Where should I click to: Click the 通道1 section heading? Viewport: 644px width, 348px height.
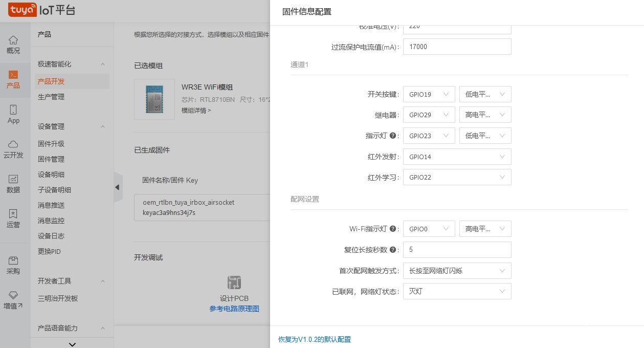click(x=299, y=64)
